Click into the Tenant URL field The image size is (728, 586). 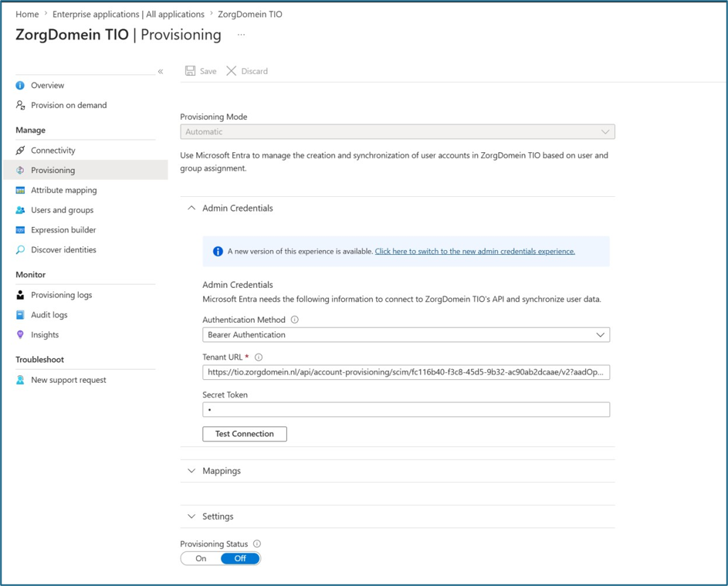(406, 372)
